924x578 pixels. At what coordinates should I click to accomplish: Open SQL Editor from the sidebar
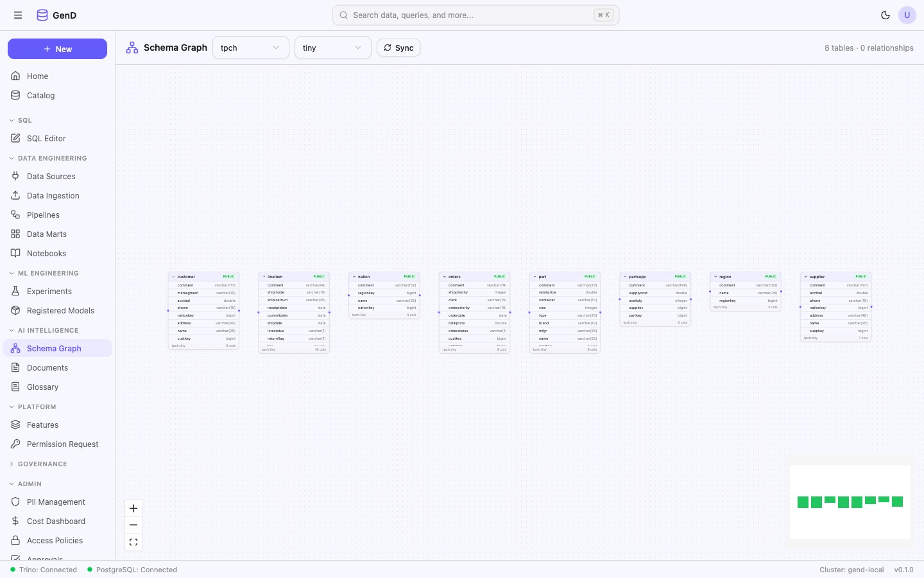(46, 139)
